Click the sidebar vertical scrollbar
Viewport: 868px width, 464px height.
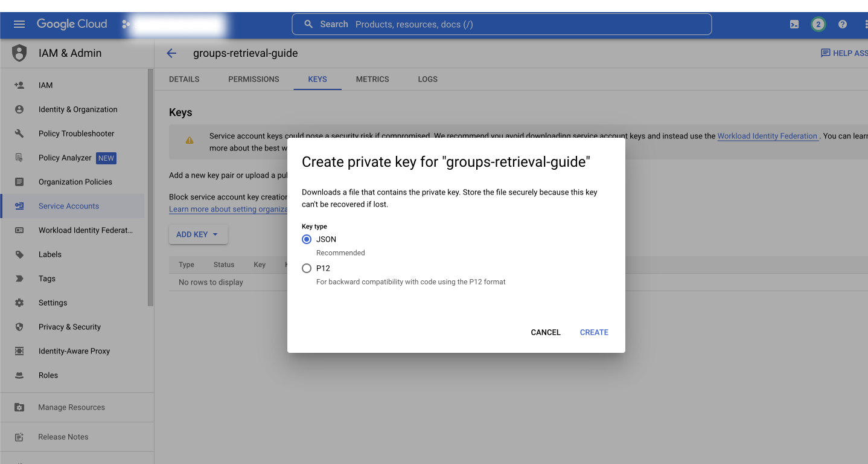click(150, 187)
